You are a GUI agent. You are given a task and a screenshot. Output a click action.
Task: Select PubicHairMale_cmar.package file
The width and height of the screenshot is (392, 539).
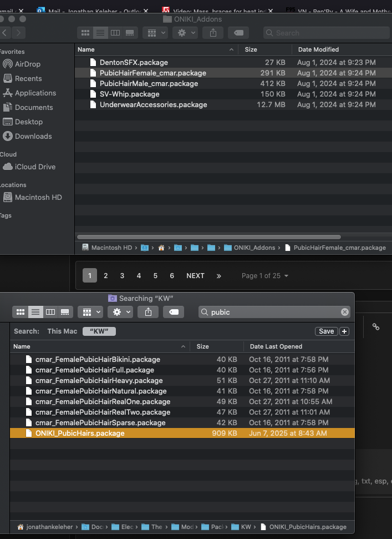point(233,83)
